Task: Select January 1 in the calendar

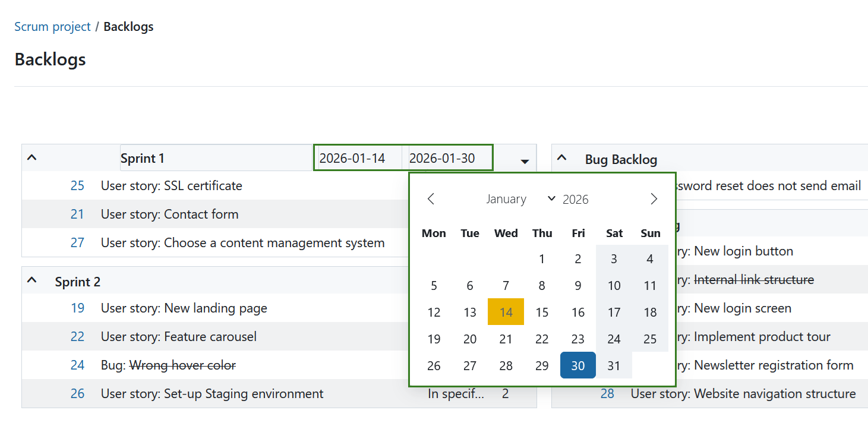Action: (542, 258)
